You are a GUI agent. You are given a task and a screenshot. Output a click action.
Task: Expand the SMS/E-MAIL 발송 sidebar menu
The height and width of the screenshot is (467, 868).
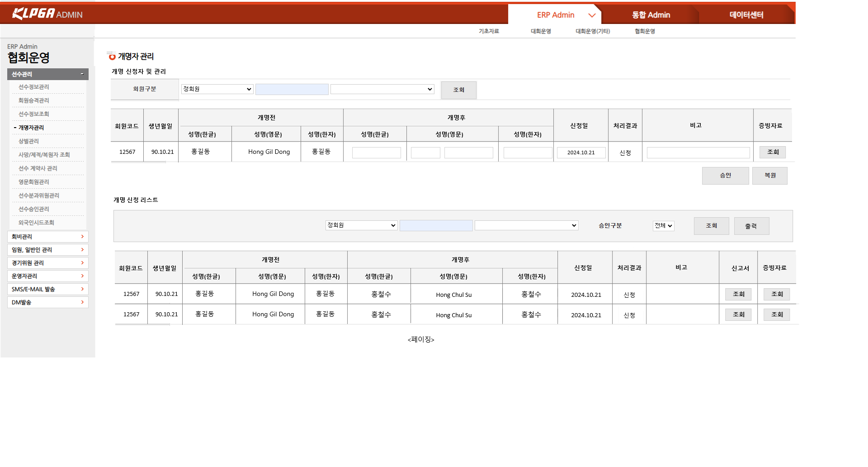tap(48, 289)
